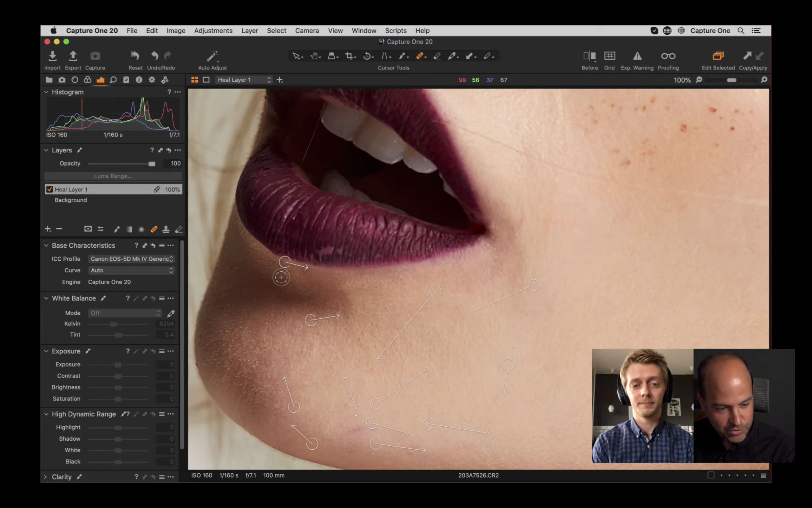
Task: Expand the Clarity panel
Action: tap(46, 477)
